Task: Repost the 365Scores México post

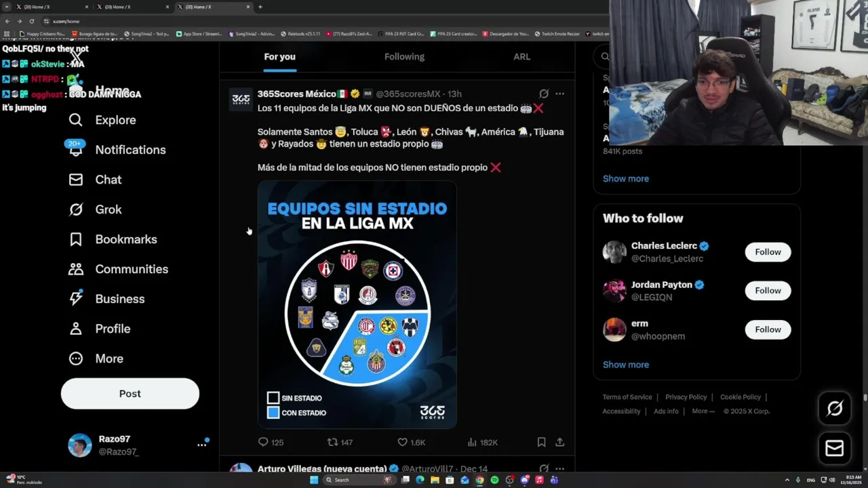Action: [x=332, y=442]
